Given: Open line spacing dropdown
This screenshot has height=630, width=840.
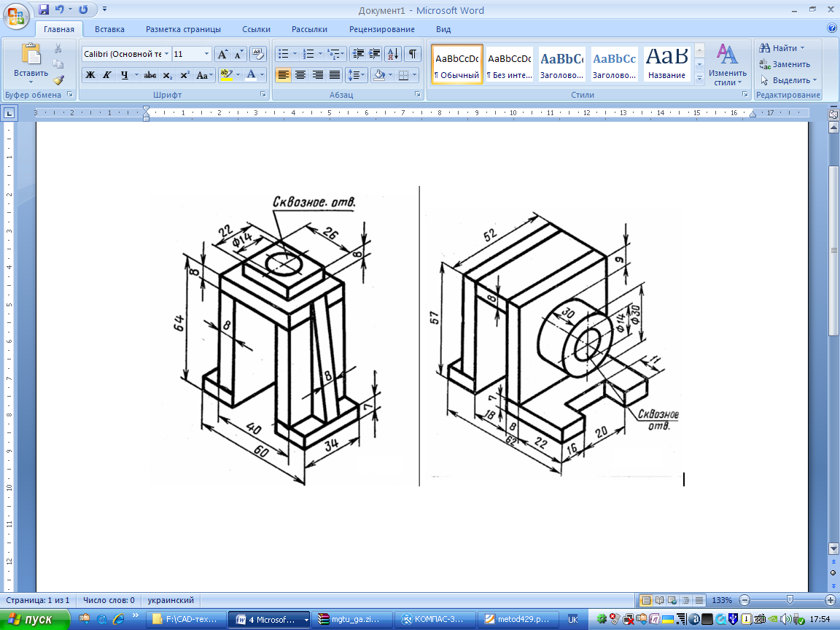Looking at the screenshot, I should [x=357, y=75].
